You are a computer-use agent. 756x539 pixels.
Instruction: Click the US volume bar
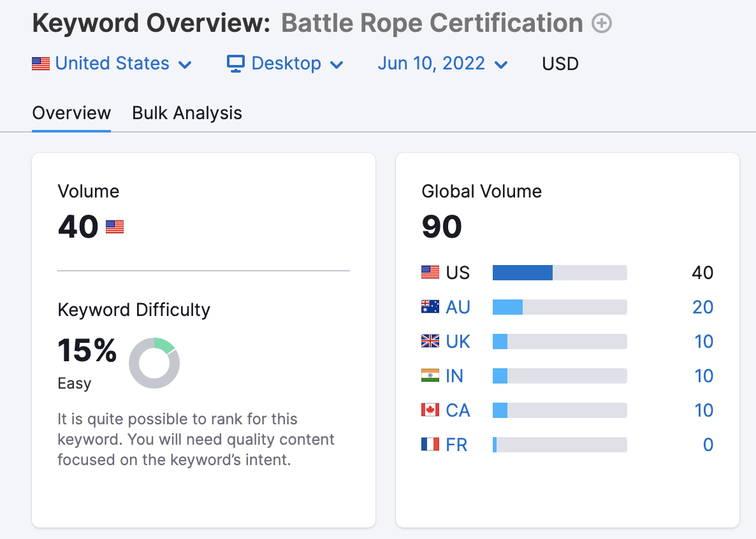pyautogui.click(x=560, y=273)
